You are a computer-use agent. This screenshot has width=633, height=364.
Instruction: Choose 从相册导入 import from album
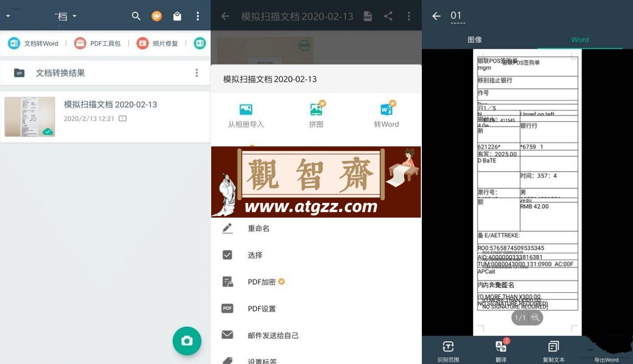[246, 116]
